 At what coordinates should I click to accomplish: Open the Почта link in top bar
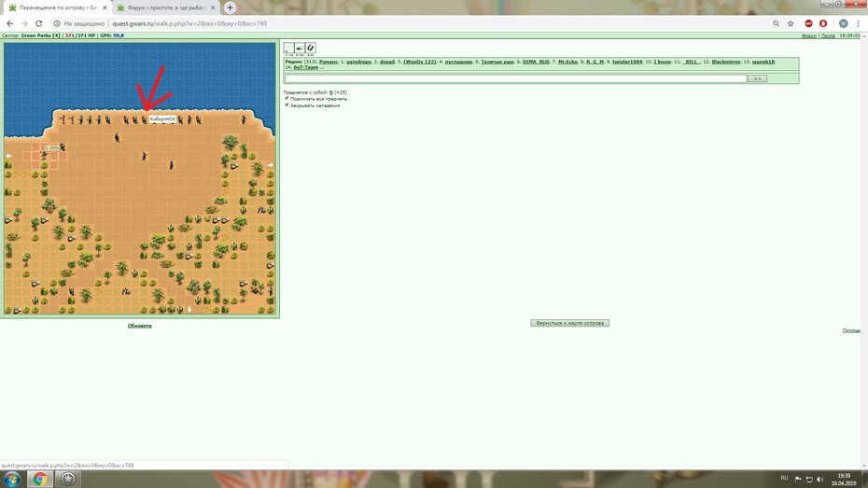pos(828,35)
